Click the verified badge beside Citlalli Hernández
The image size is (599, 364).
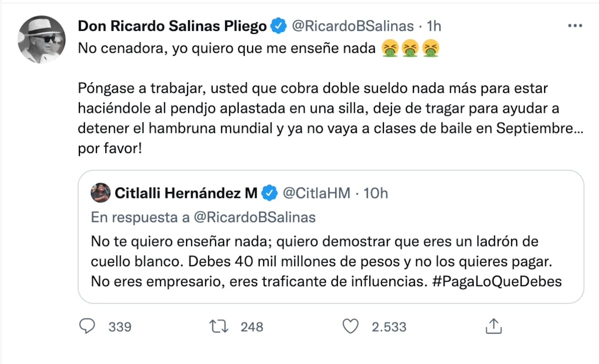269,193
